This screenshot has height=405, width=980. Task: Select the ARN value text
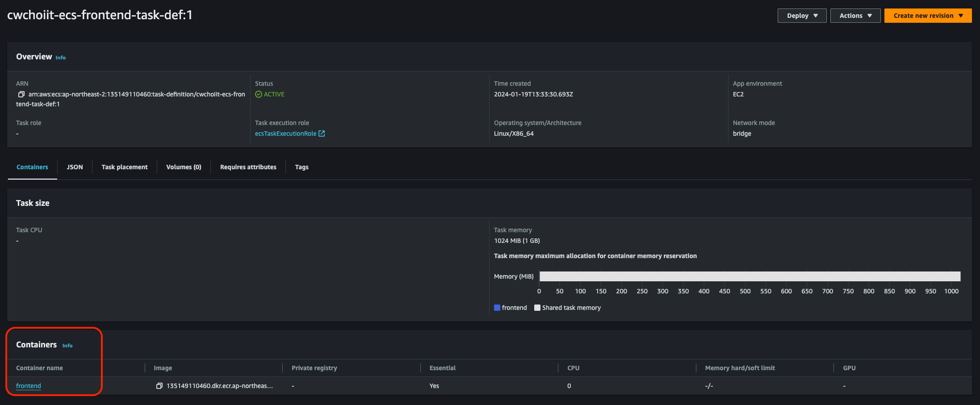(x=130, y=99)
